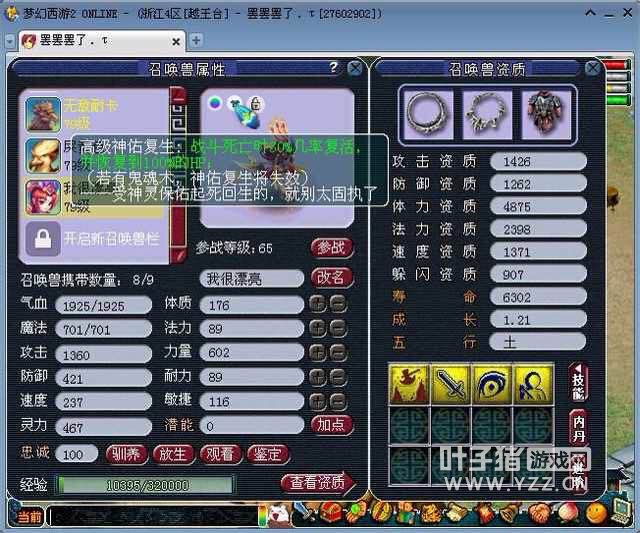The image size is (640, 533).
Task: Click the 攻击资质 value 1426
Action: pos(538,162)
